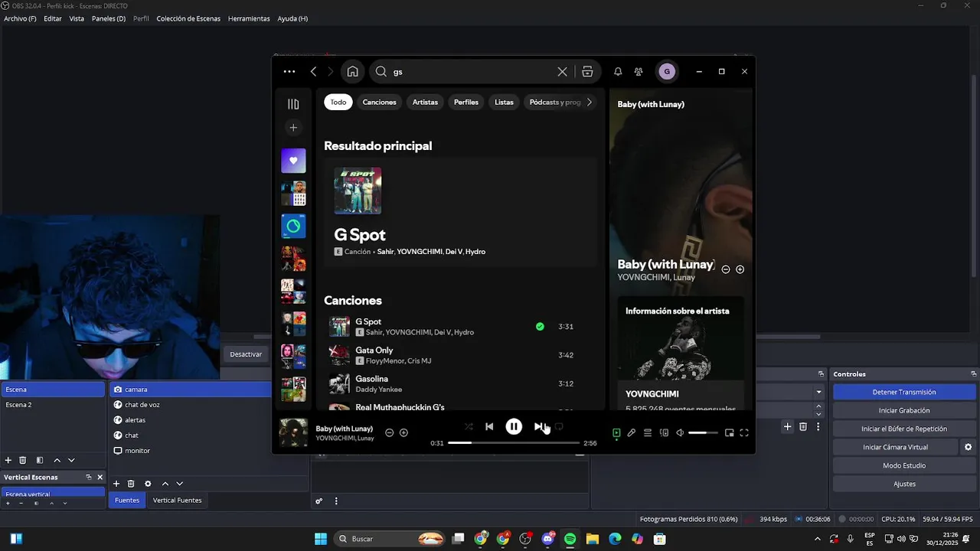The width and height of the screenshot is (980, 551).
Task: Open lyrics with the microphone icon
Action: point(632,432)
